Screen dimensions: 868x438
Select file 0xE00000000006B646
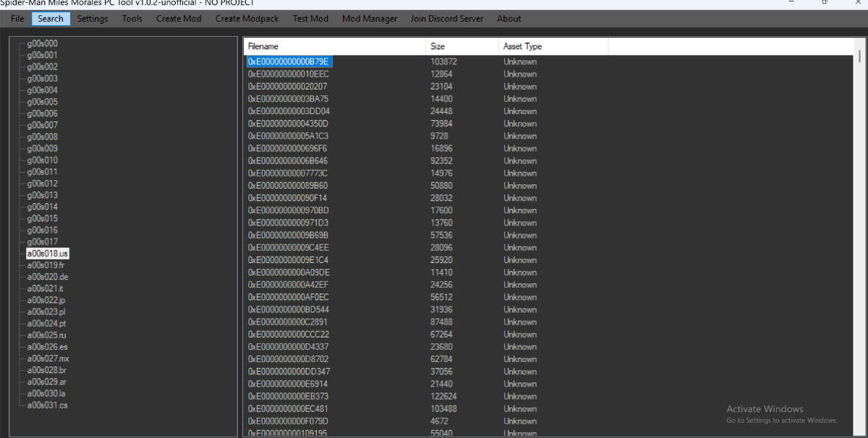[288, 161]
